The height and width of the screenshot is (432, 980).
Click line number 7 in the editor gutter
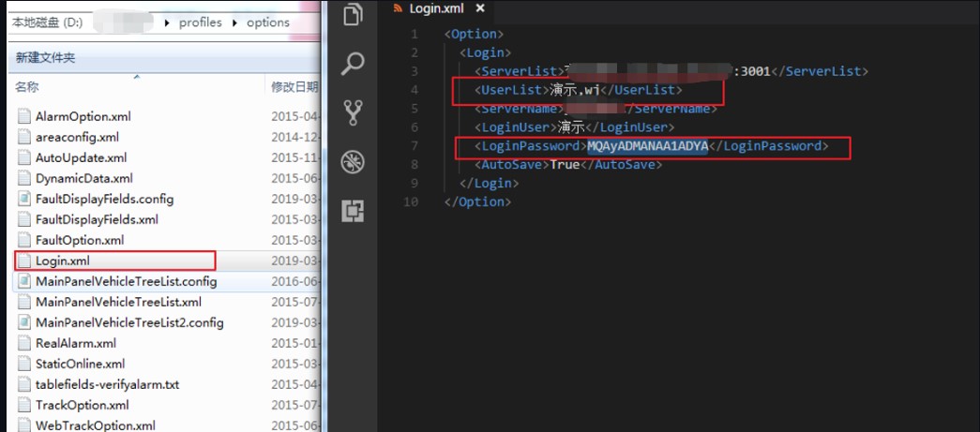415,146
